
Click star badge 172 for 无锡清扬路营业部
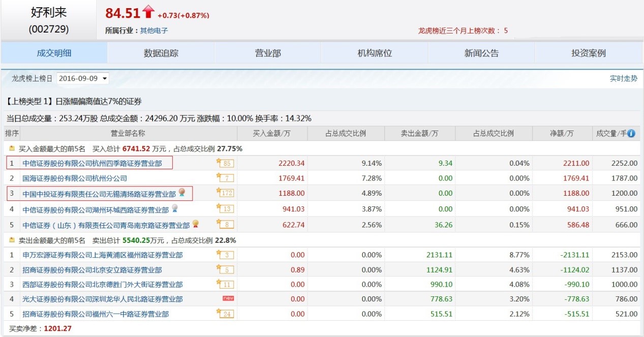(225, 193)
